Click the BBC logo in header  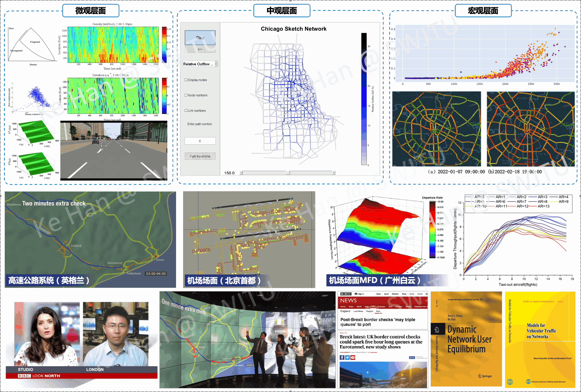coord(346,294)
